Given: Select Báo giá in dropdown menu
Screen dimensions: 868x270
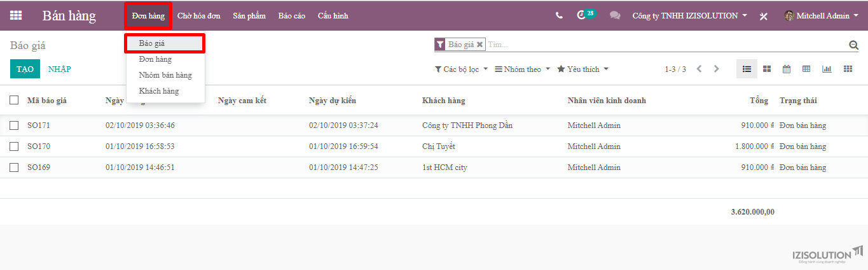Looking at the screenshot, I should [x=165, y=43].
